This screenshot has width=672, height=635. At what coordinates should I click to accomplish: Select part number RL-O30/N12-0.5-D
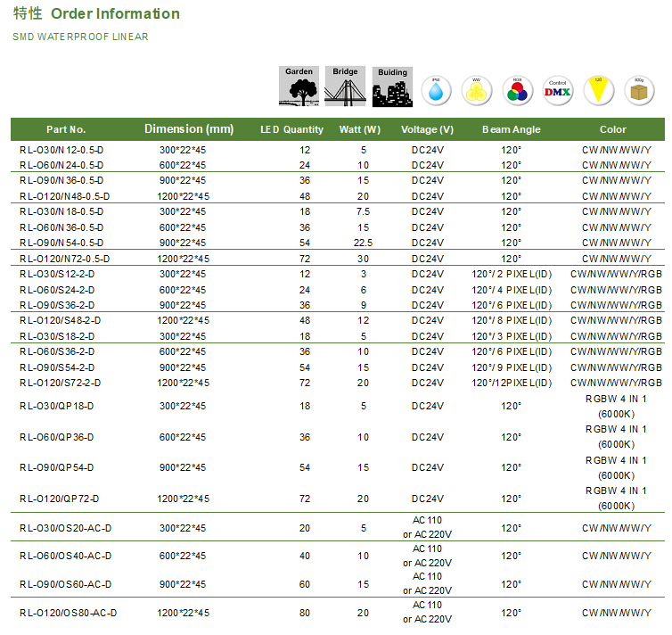(61, 150)
